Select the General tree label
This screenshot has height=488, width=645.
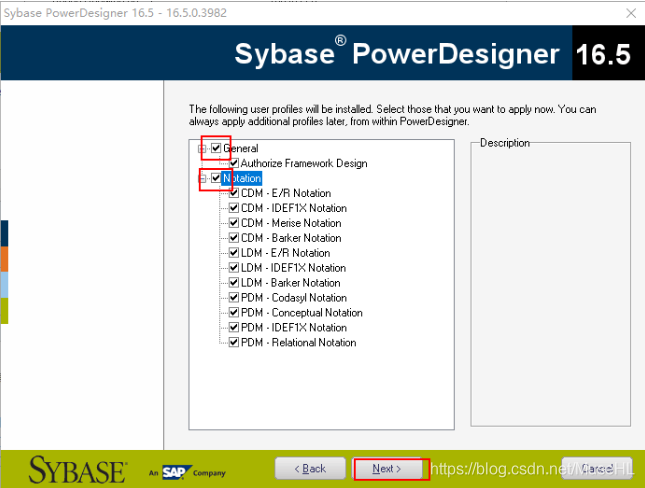click(x=241, y=148)
